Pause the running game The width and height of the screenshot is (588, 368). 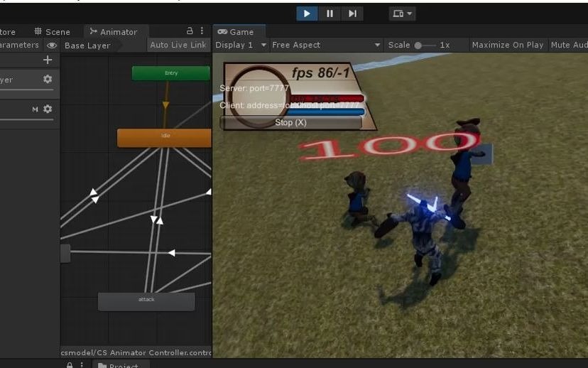[x=330, y=13]
